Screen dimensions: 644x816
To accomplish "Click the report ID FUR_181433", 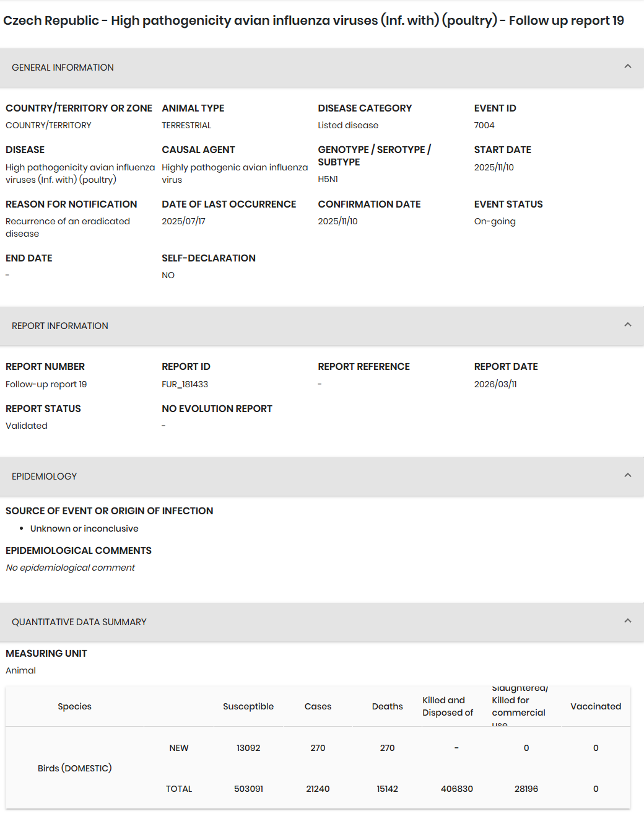I will (x=185, y=384).
